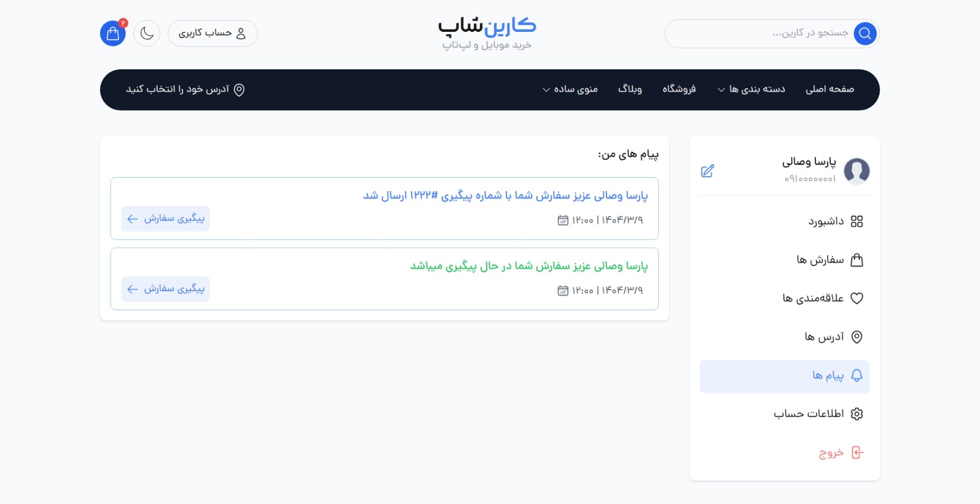The width and height of the screenshot is (980, 504).
Task: Open وبلاگ menu item
Action: pos(630,89)
